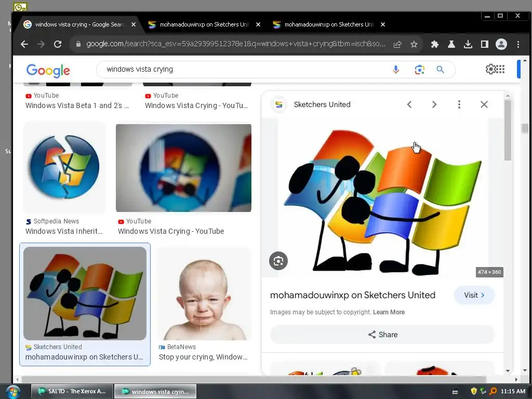Open the crying baby BetaNews thumbnail

[204, 294]
